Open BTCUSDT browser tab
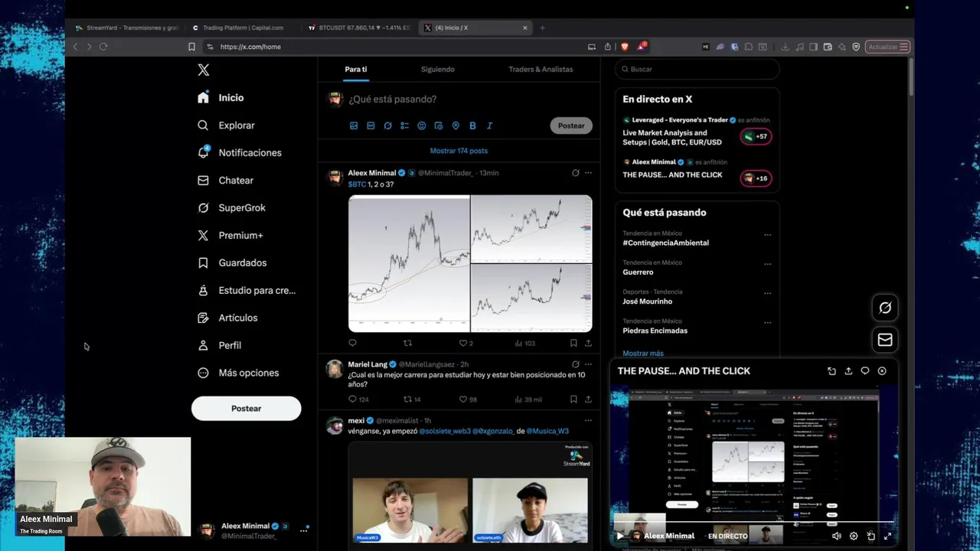This screenshot has width=980, height=551. [359, 28]
